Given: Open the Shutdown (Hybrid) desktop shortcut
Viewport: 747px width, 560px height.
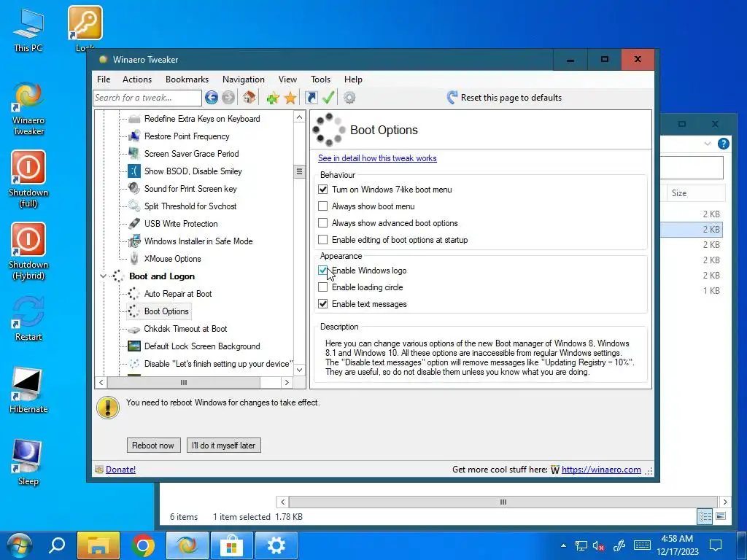Looking at the screenshot, I should coord(28,252).
